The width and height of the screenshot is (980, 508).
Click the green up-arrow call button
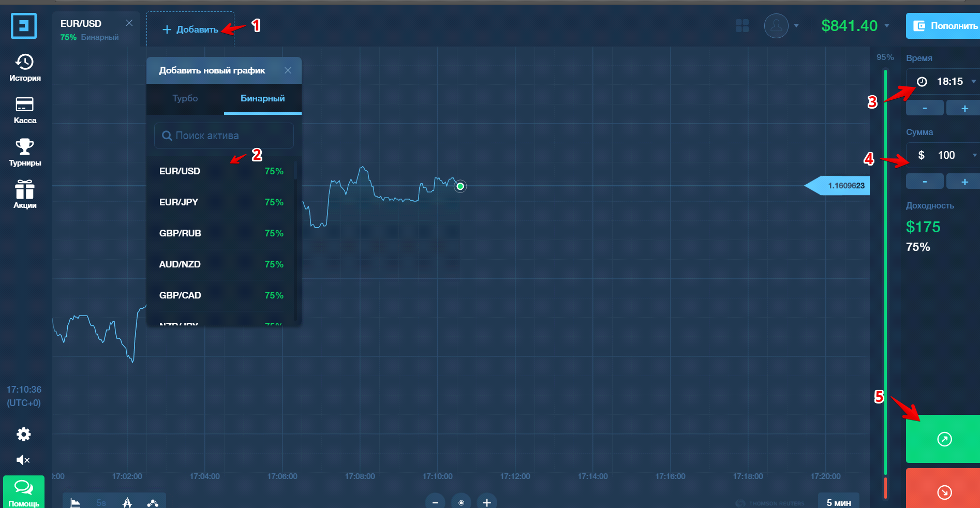[x=943, y=439]
